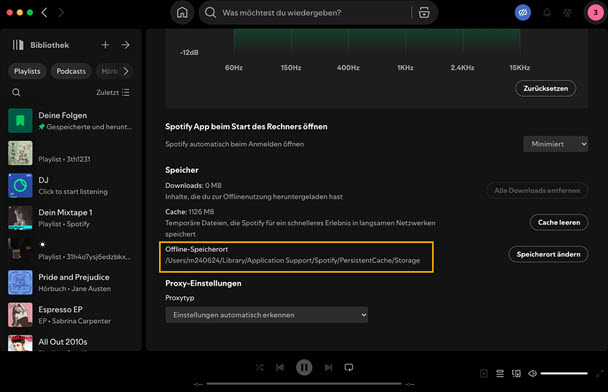Viewport: 608px width, 392px height.
Task: Open the 3th1231 playlist
Action: (x=71, y=153)
